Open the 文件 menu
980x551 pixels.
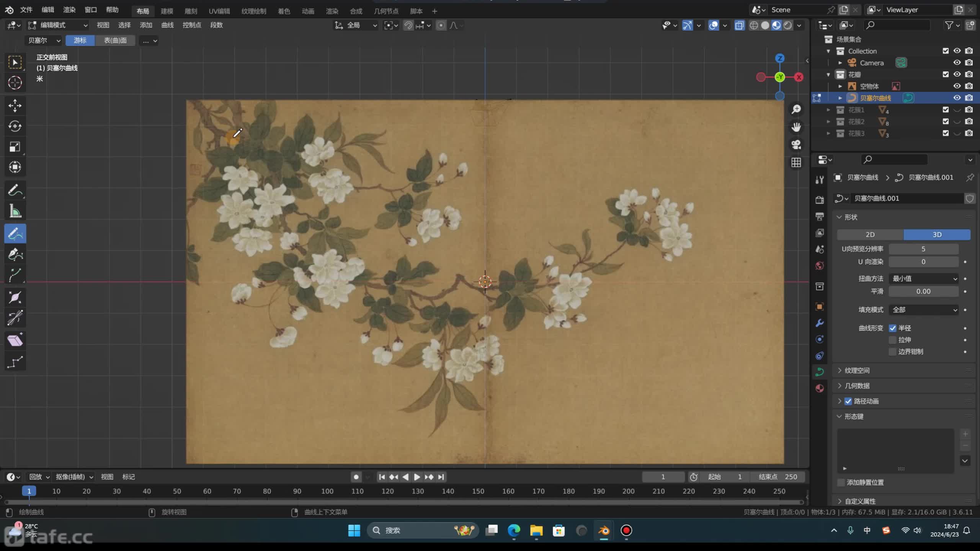click(x=26, y=10)
